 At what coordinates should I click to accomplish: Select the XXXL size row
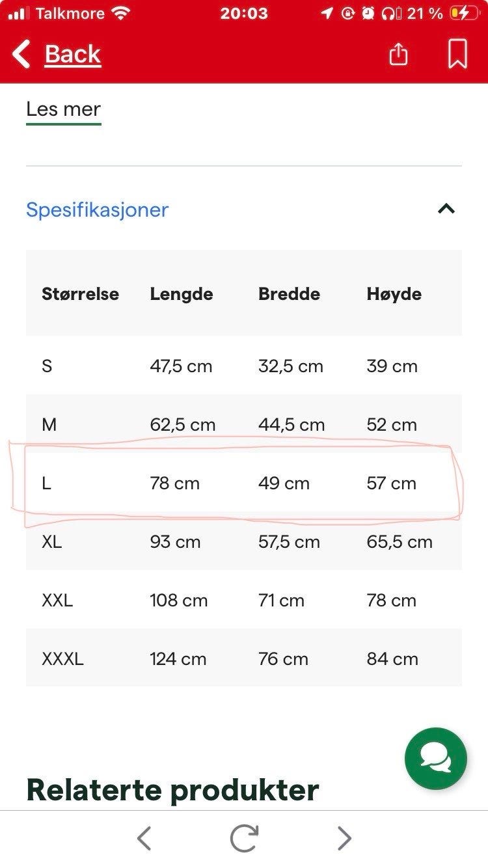point(244,658)
